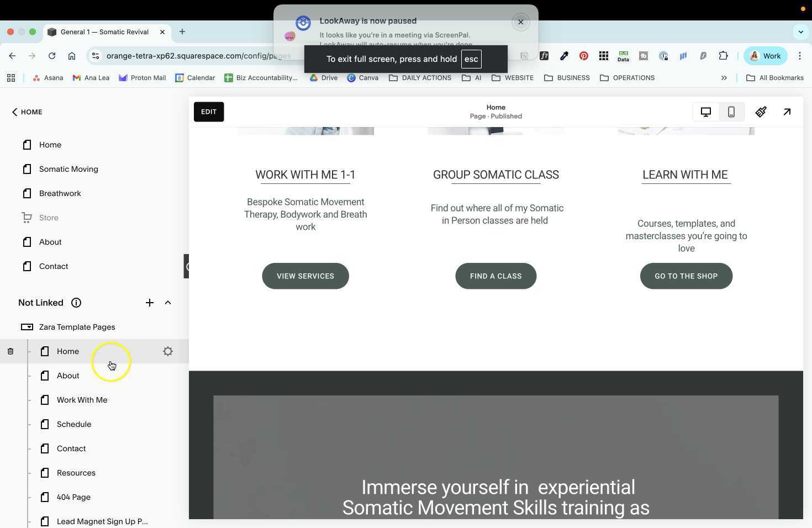Click the FIND A CLASS button
This screenshot has width=812, height=528.
coord(495,276)
